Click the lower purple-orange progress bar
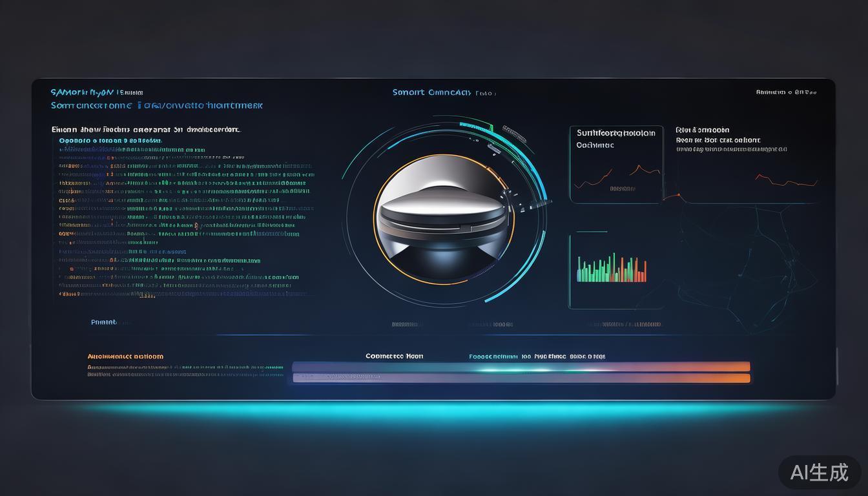The image size is (868, 496). point(521,378)
